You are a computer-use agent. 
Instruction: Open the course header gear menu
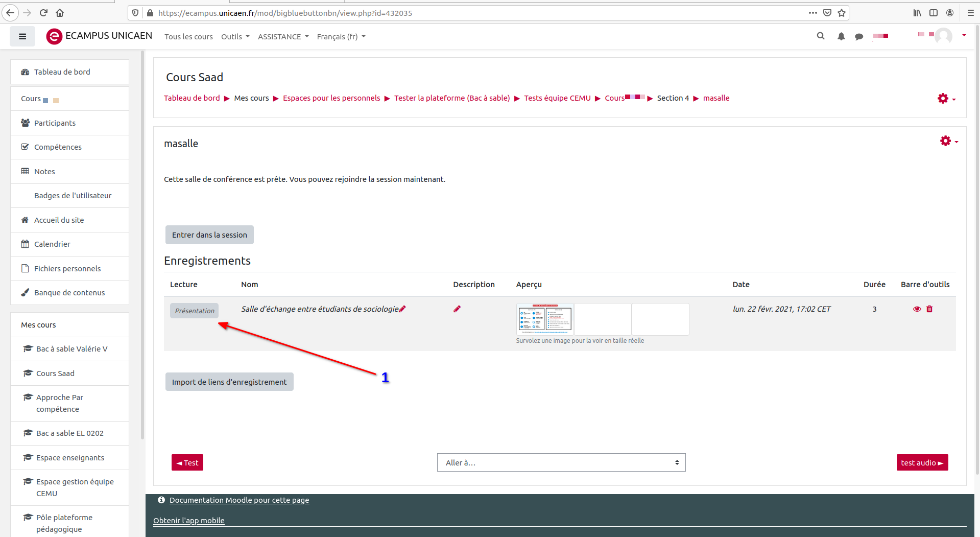click(946, 99)
